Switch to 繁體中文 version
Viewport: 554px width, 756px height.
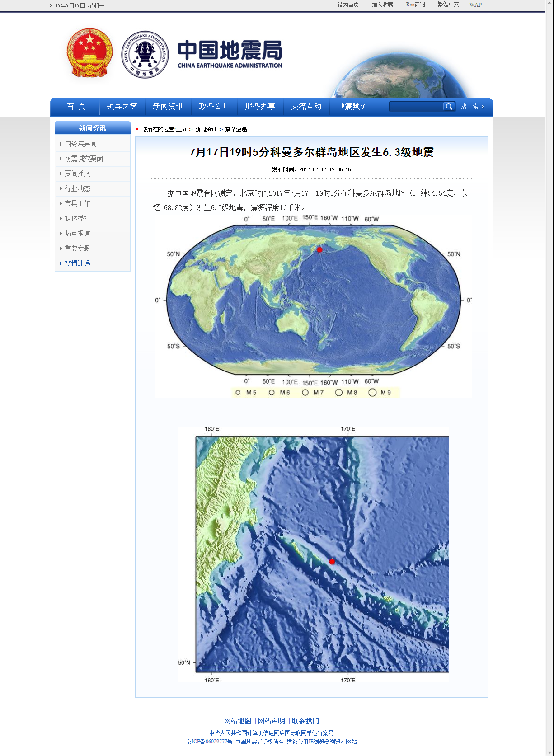[x=448, y=5]
